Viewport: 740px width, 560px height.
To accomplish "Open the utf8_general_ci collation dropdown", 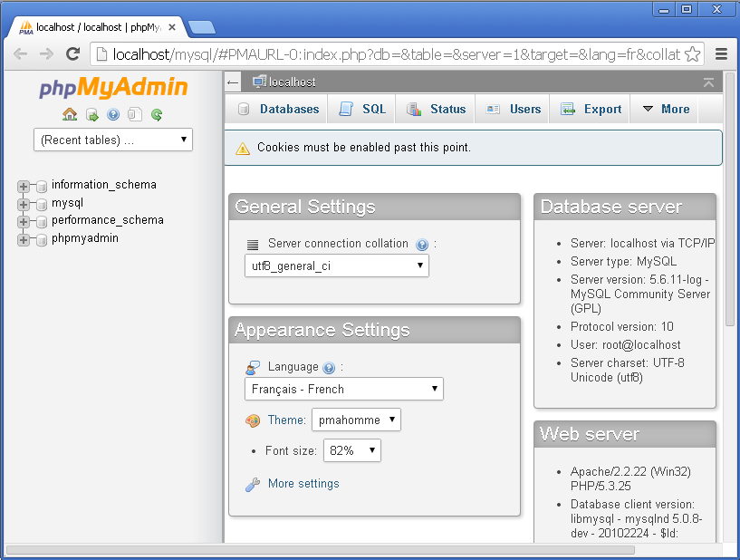I will 337,266.
